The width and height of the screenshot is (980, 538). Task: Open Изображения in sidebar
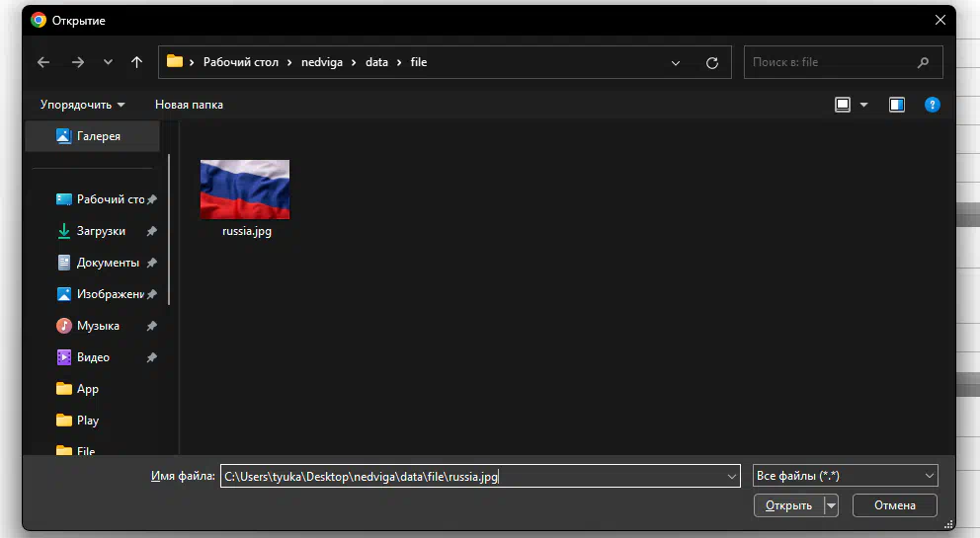click(100, 294)
